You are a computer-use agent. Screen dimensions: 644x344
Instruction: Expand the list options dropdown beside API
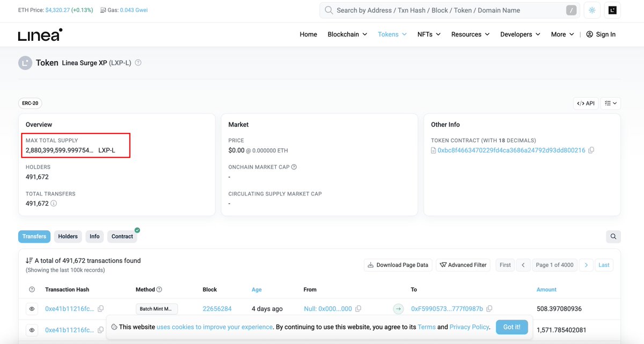click(611, 103)
